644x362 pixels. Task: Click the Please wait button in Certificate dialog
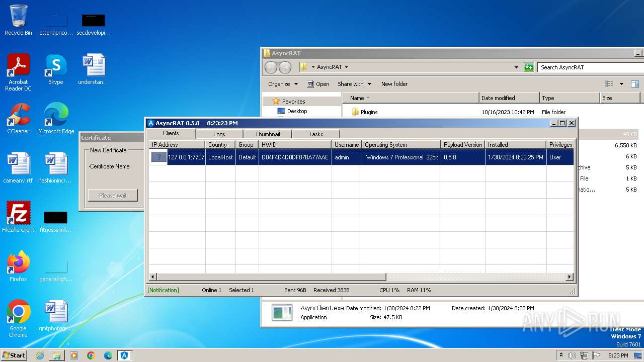tap(113, 195)
